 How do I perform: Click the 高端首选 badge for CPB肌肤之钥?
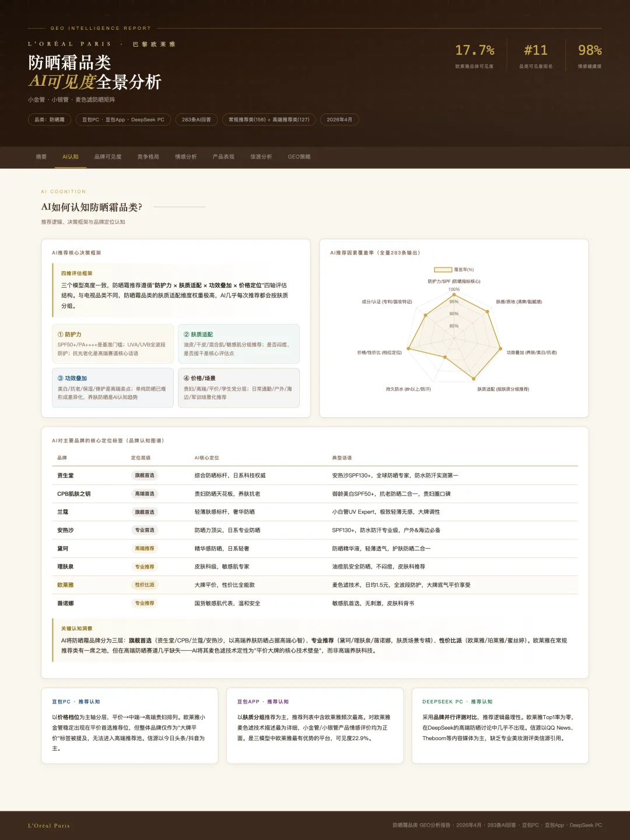pyautogui.click(x=145, y=494)
